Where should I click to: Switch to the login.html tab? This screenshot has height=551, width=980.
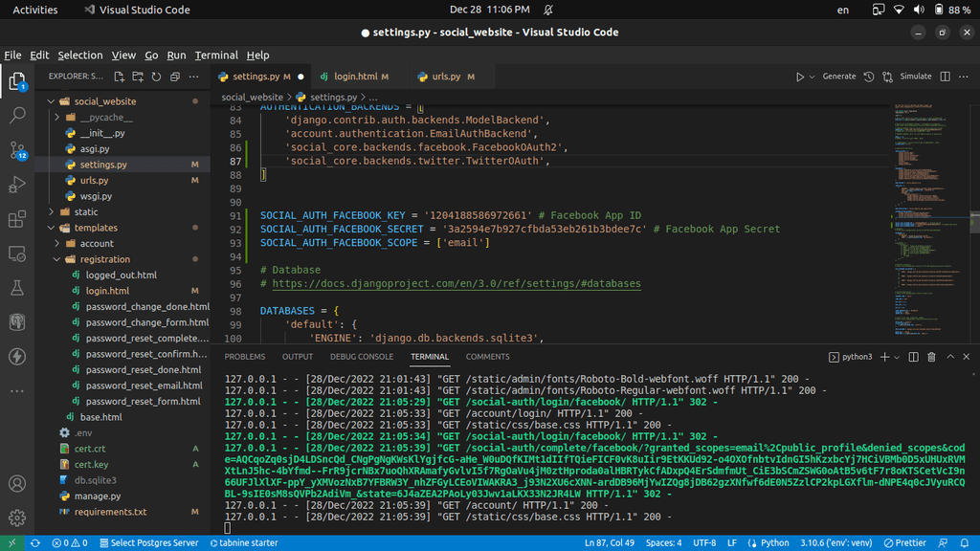(355, 77)
